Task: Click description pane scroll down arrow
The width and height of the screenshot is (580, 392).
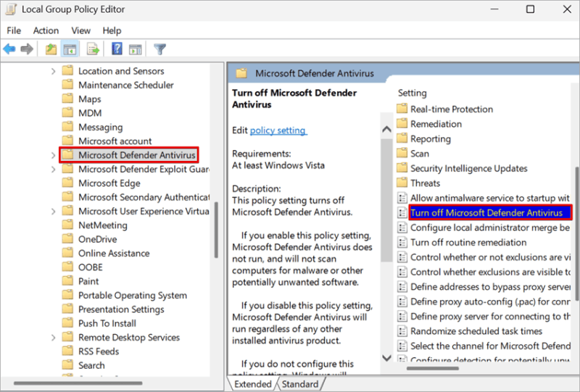Action: [x=386, y=358]
